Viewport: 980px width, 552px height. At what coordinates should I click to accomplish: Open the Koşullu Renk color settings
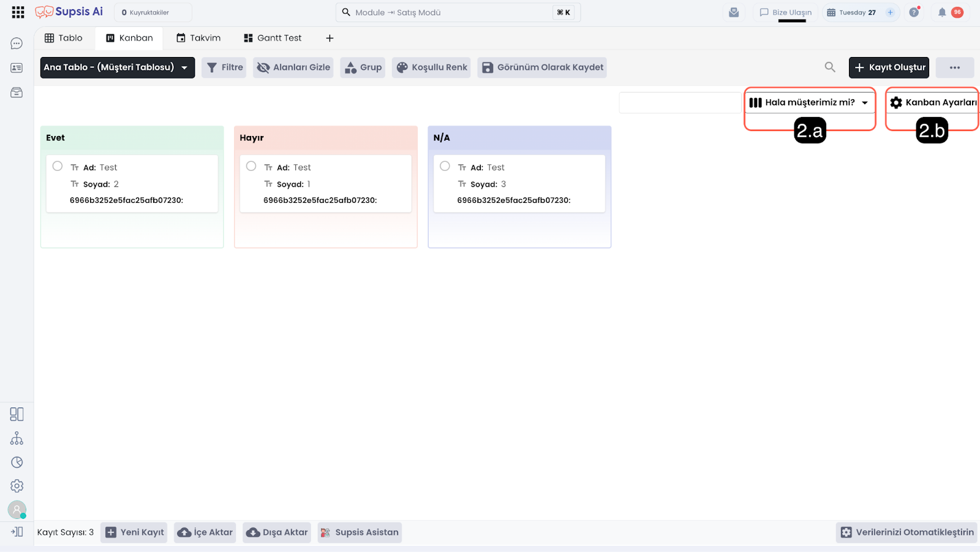pos(432,67)
